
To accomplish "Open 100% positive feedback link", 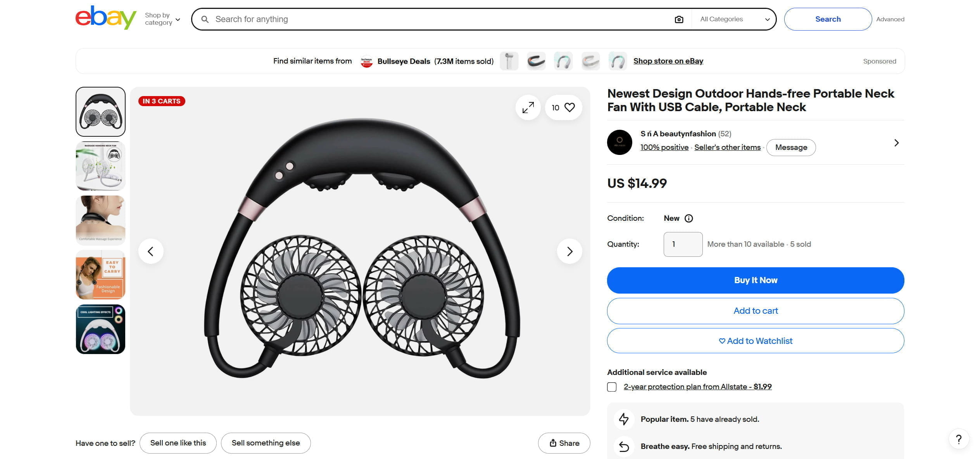I will point(664,147).
